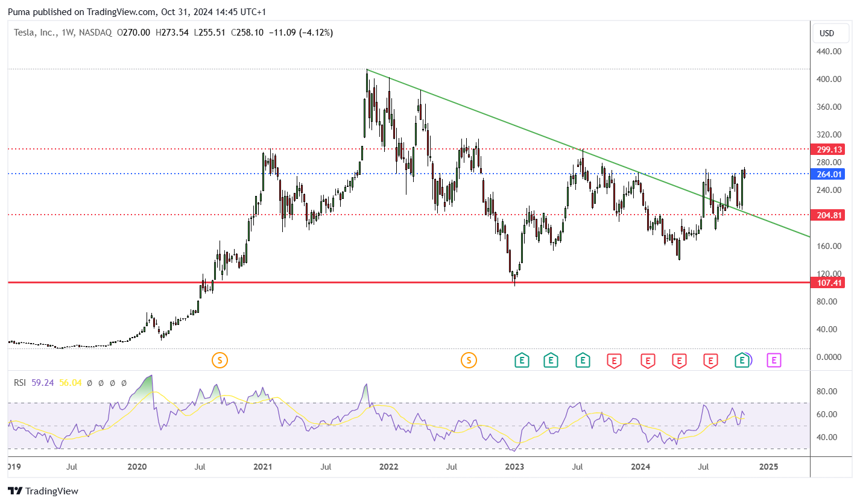Click the leftmost green earnings E marker
This screenshot has height=504, width=860.
[522, 361]
